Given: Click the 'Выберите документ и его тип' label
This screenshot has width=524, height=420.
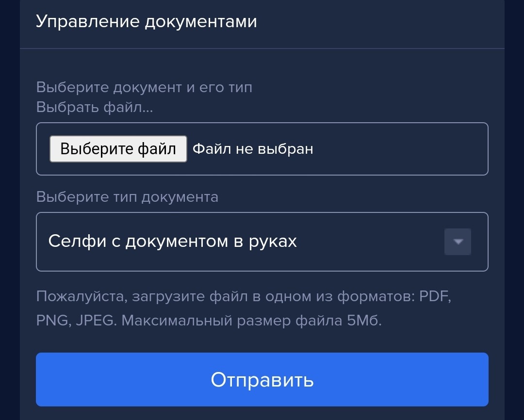Looking at the screenshot, I should [144, 87].
